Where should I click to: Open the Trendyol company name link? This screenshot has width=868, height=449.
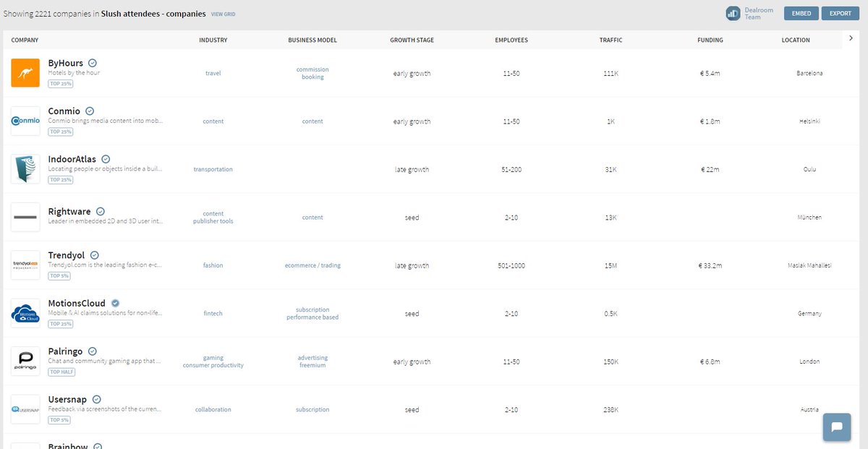[67, 255]
